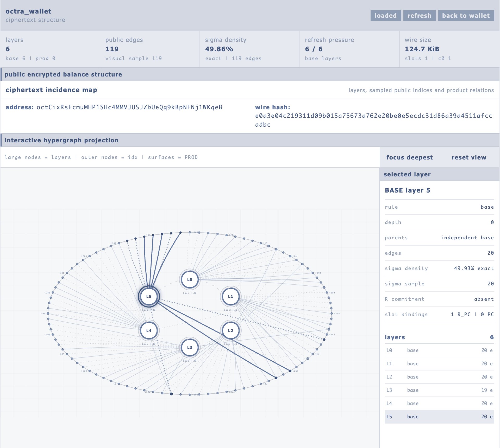Image resolution: width=500 pixels, height=448 pixels.
Task: Click outer index node i242
Action: [327, 335]
